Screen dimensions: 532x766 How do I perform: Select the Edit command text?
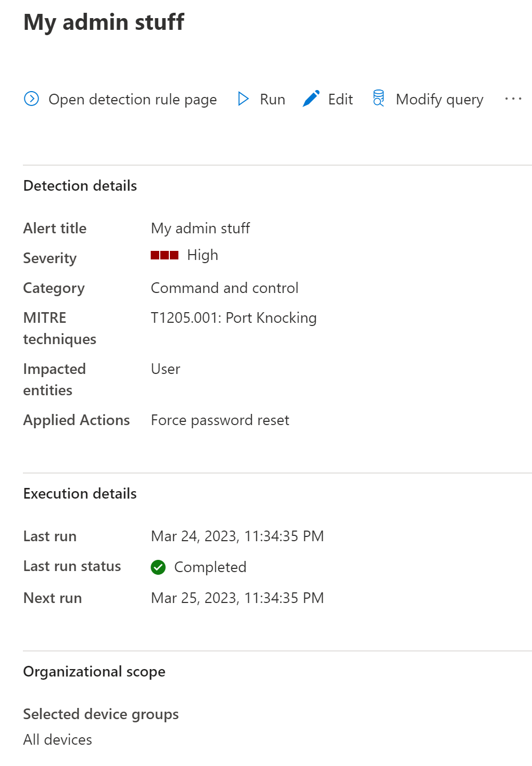340,100
